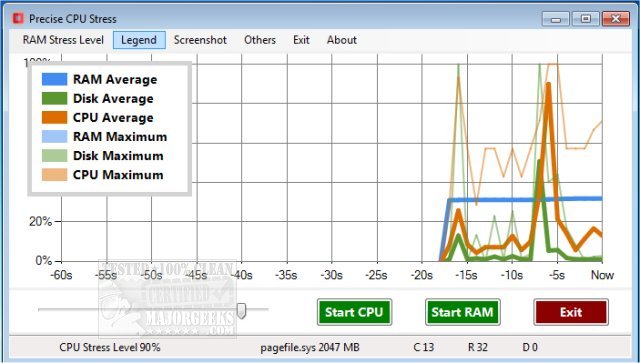
Task: Open the Screenshot menu
Action: (200, 40)
